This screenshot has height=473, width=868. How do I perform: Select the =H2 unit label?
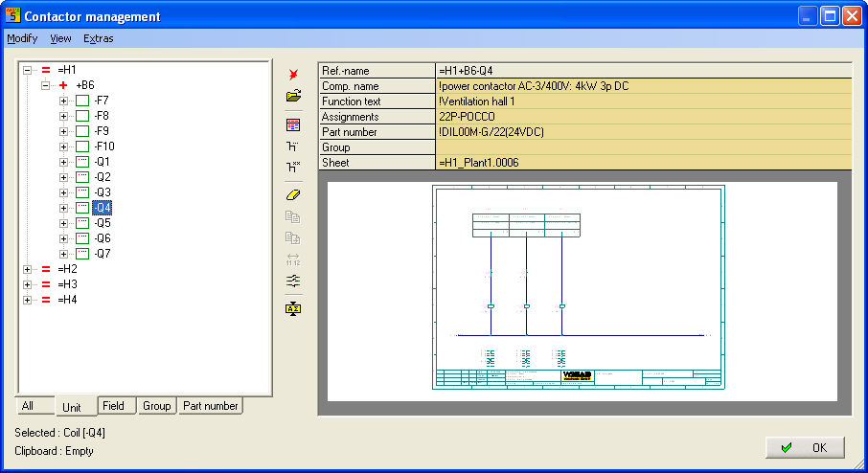click(x=67, y=269)
